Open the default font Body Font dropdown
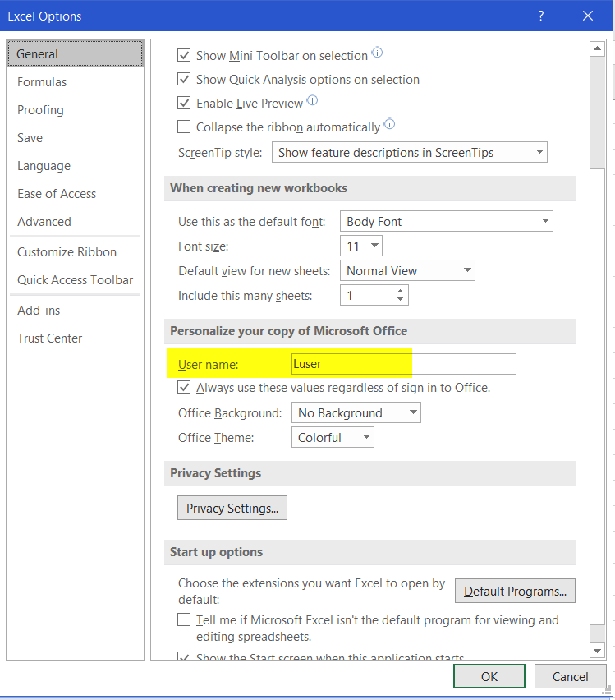The image size is (615, 700). click(447, 221)
